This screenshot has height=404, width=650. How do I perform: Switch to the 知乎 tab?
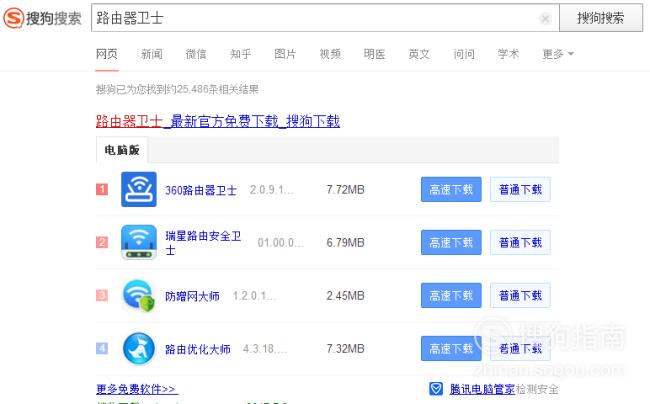pyautogui.click(x=241, y=54)
